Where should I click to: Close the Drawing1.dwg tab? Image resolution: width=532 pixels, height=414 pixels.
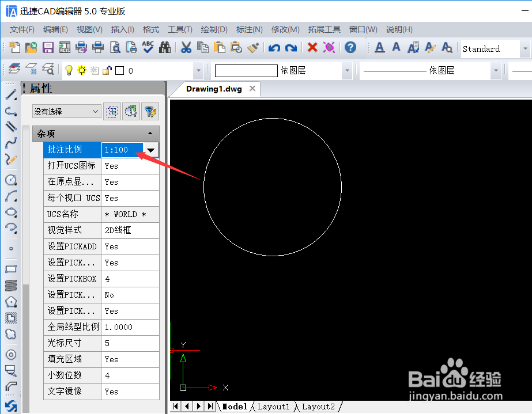[252, 89]
